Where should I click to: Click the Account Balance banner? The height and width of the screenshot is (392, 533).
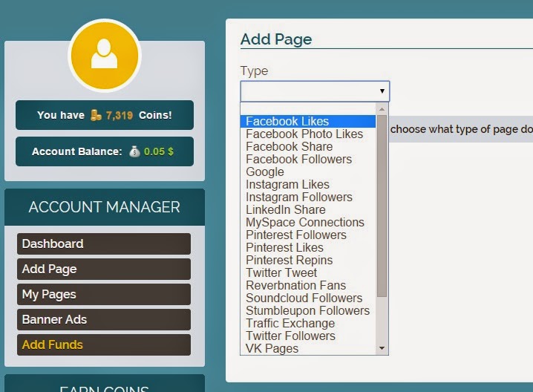coord(105,151)
